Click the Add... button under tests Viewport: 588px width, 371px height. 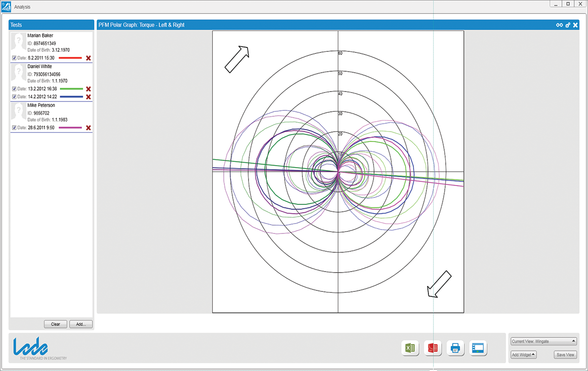(x=81, y=325)
